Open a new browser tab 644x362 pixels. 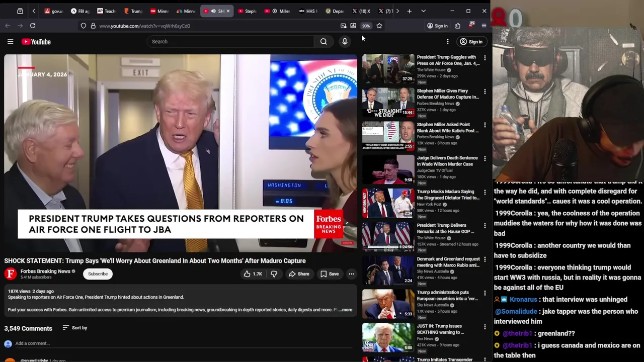point(409,11)
